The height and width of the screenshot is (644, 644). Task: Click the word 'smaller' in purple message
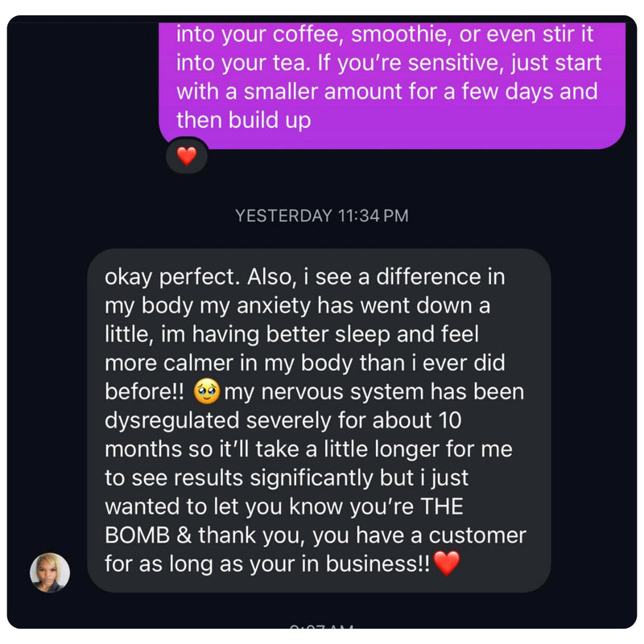(280, 91)
